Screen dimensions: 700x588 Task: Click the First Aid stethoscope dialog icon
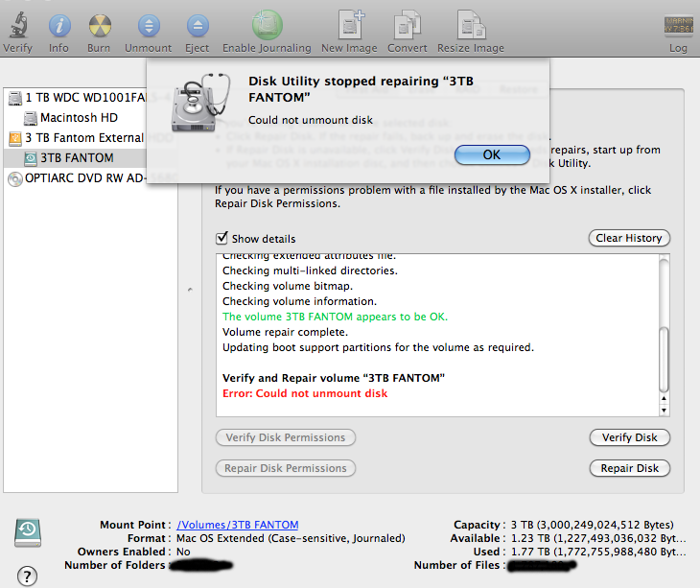click(x=200, y=103)
